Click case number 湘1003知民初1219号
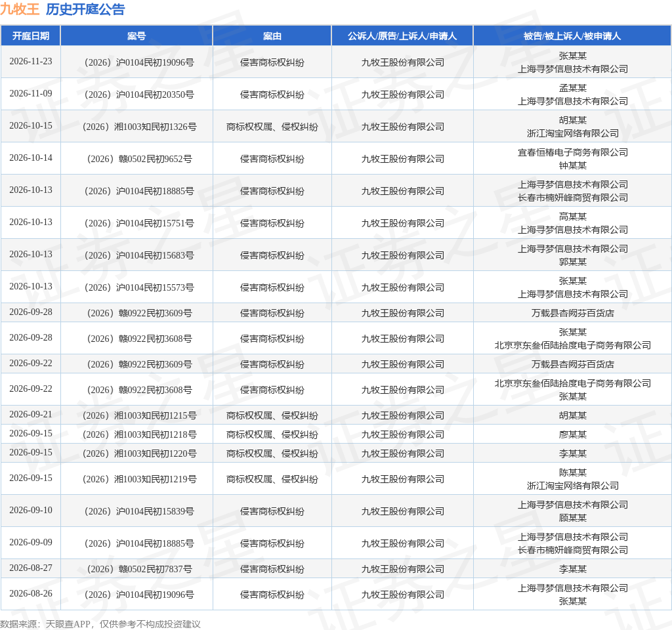This screenshot has height=630, width=672. pyautogui.click(x=139, y=478)
